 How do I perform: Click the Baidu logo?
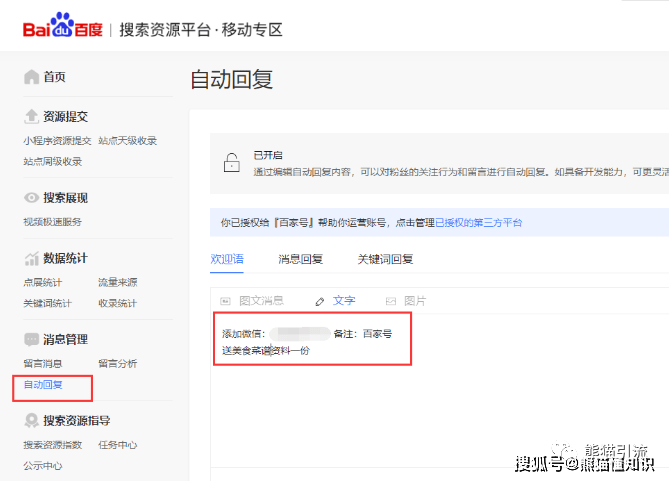[x=63, y=25]
